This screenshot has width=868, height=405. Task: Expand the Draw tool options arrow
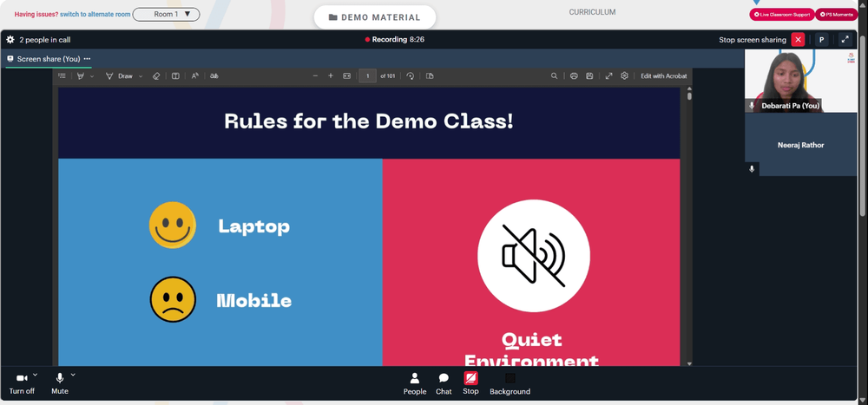click(141, 76)
